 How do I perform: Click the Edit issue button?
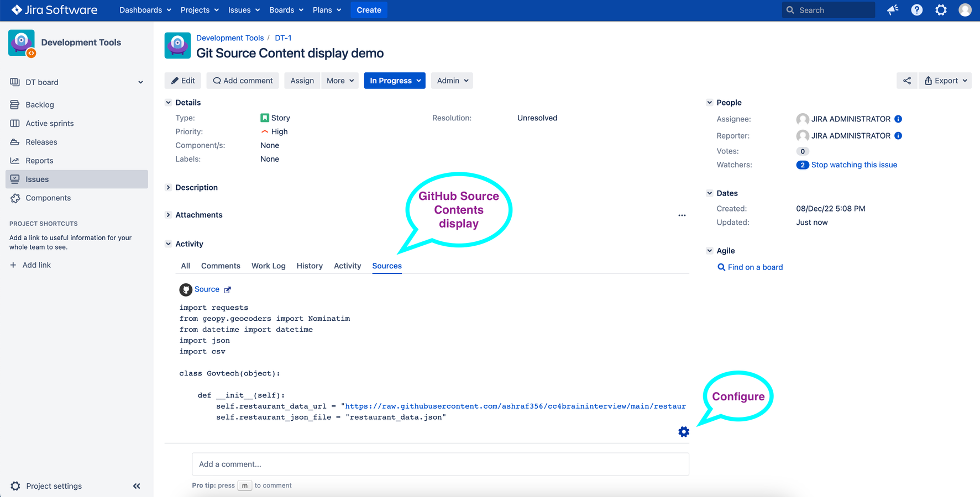coord(183,81)
